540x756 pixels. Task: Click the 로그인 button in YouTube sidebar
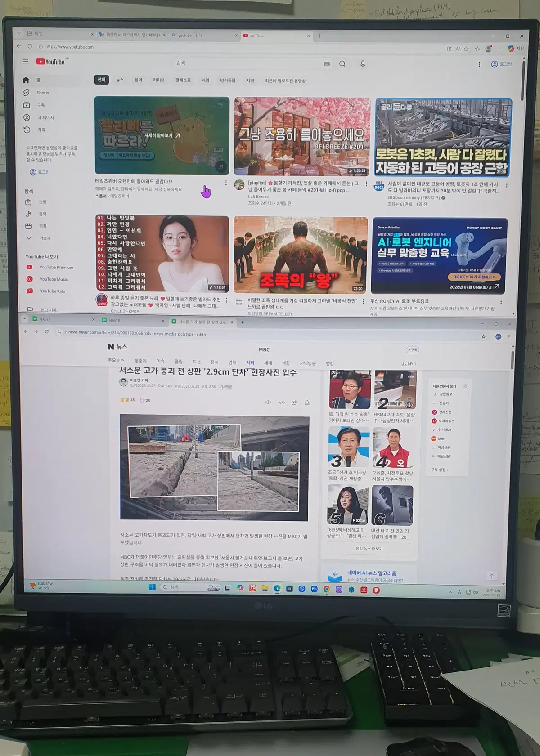click(x=40, y=172)
